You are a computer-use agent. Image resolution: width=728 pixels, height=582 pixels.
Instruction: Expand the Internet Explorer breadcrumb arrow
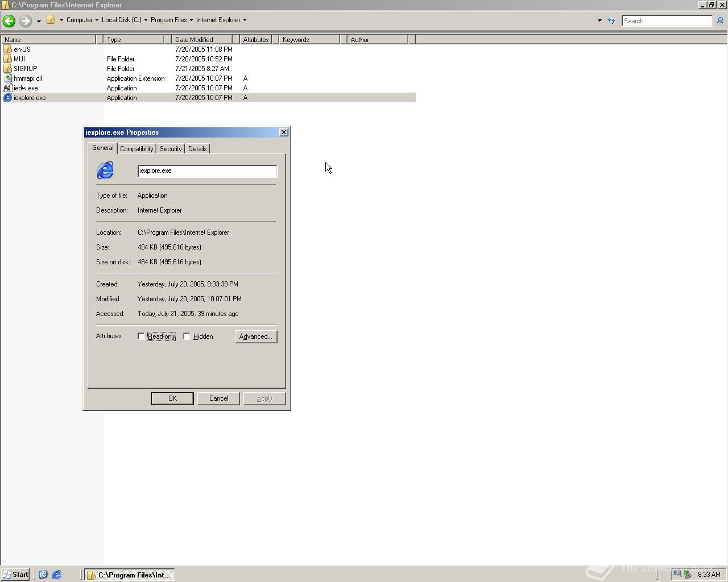245,20
